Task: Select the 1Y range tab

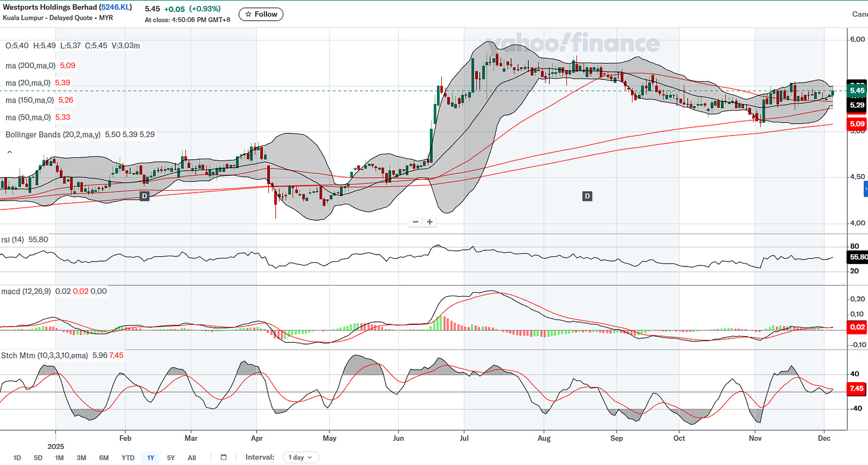Action: tap(151, 458)
